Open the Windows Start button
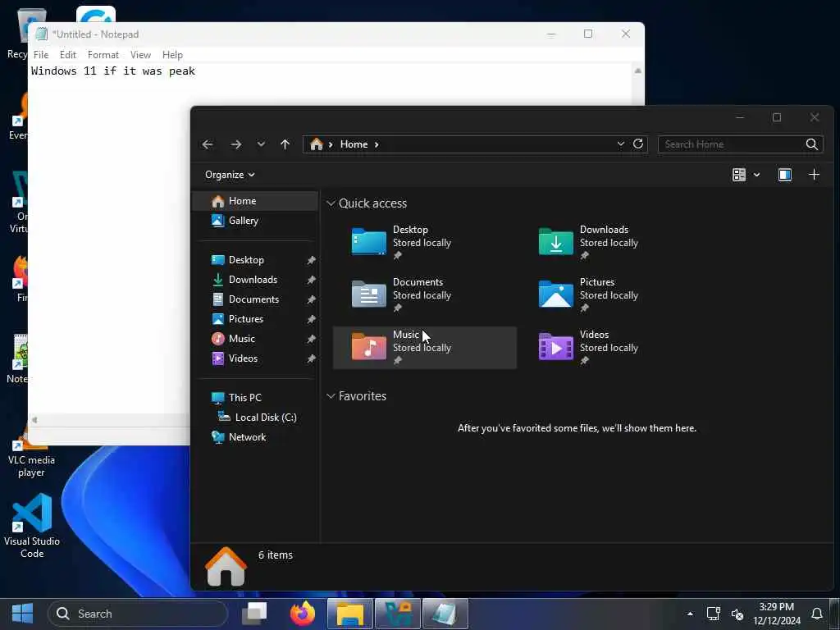The image size is (840, 630). (x=22, y=614)
